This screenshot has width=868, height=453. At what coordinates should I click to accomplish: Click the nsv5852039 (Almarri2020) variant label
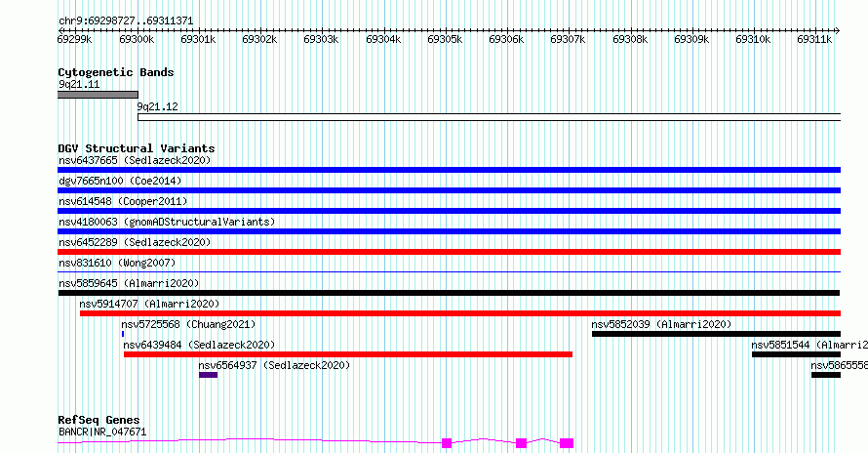pos(661,324)
